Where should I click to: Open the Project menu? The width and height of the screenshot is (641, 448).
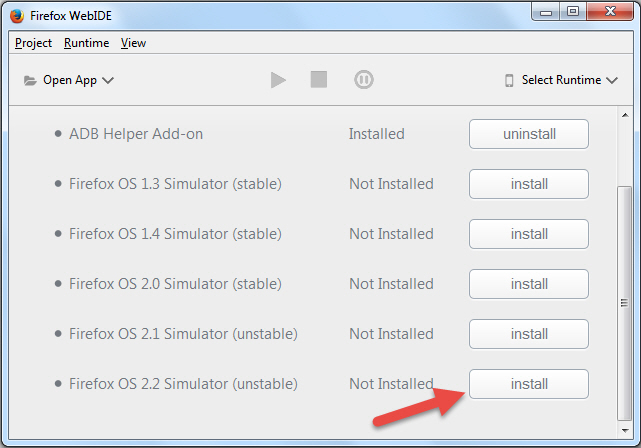pos(33,43)
